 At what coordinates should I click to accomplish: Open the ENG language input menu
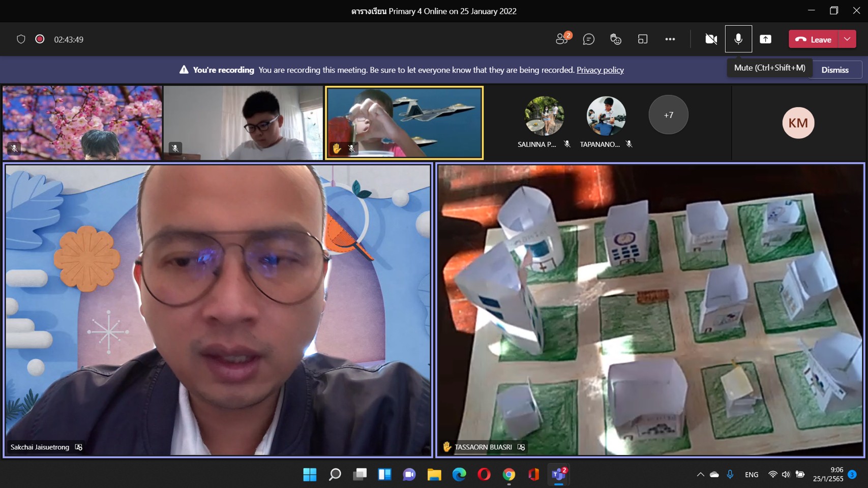pos(752,474)
